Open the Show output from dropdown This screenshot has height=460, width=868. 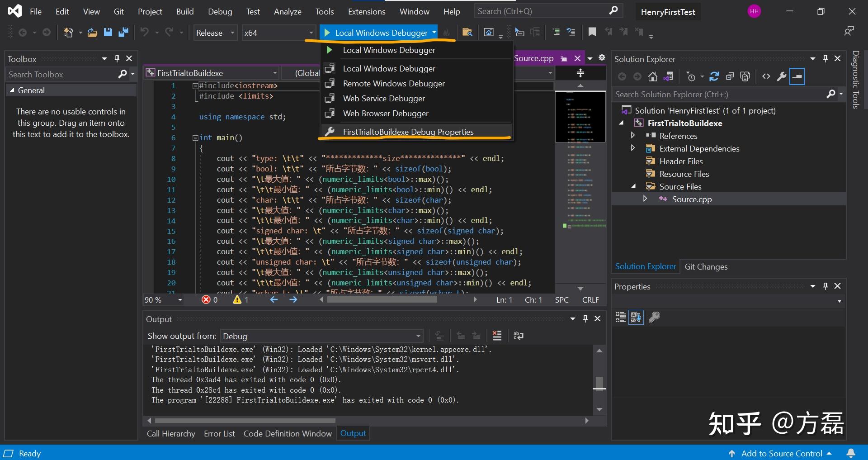coord(321,336)
